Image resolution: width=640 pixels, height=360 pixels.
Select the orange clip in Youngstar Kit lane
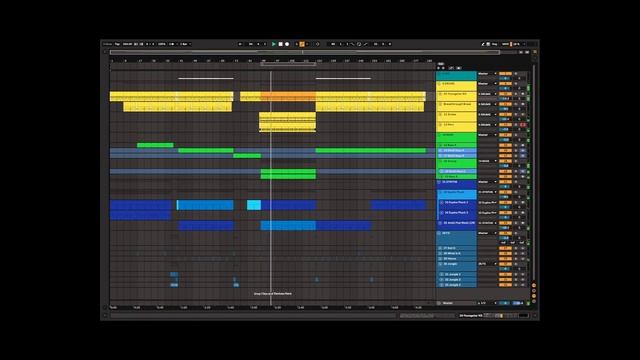[288, 96]
